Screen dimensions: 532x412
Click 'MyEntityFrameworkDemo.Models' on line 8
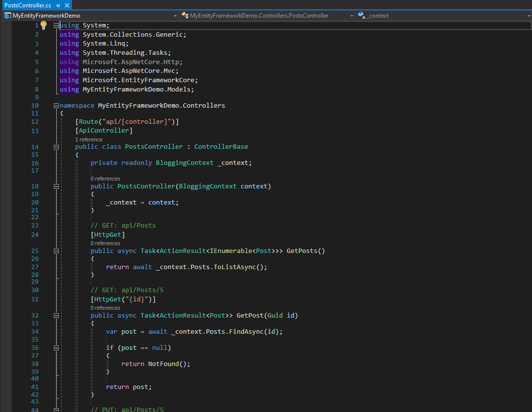137,89
